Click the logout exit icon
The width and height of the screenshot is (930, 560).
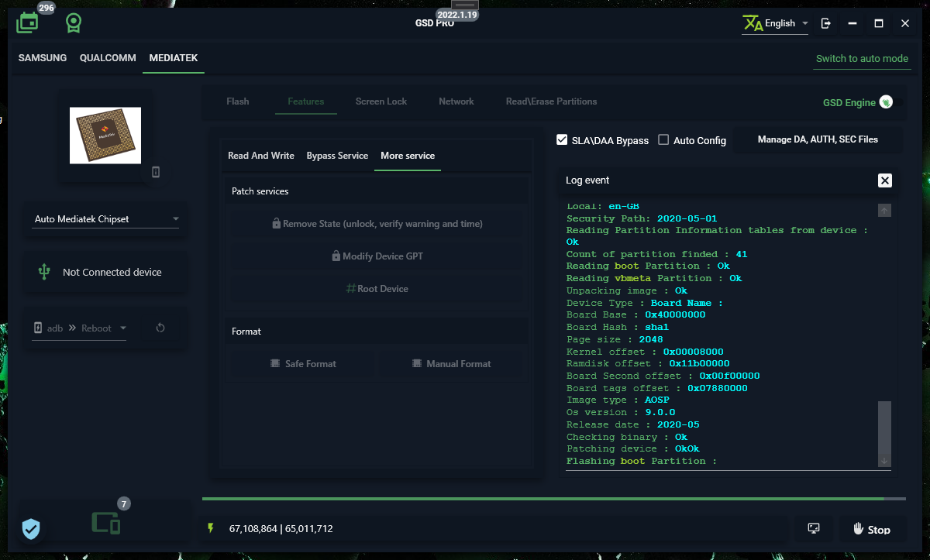pos(826,23)
